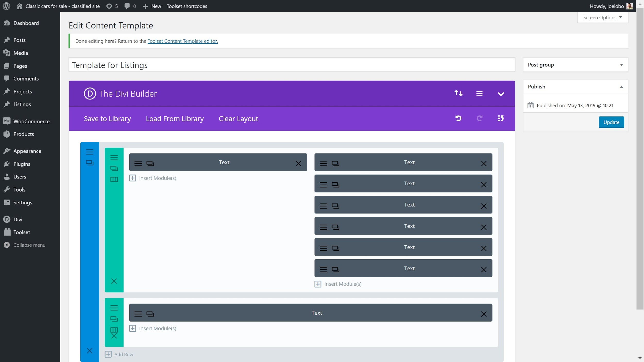This screenshot has width=644, height=362.
Task: Clone the left column Text module
Action: [x=150, y=163]
